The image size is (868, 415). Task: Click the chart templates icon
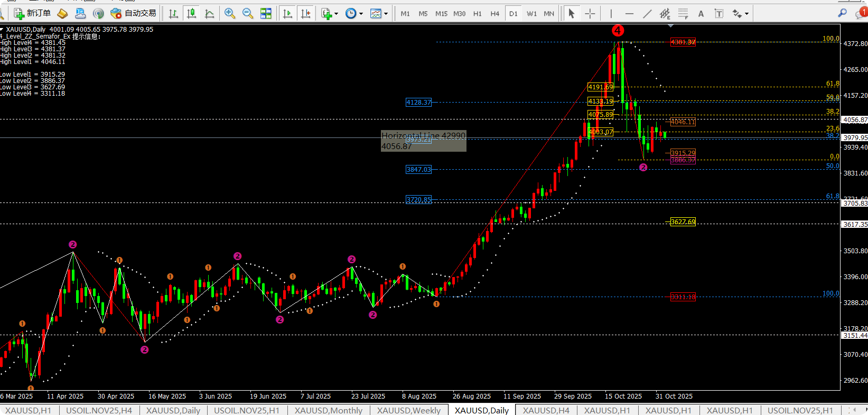(x=376, y=13)
